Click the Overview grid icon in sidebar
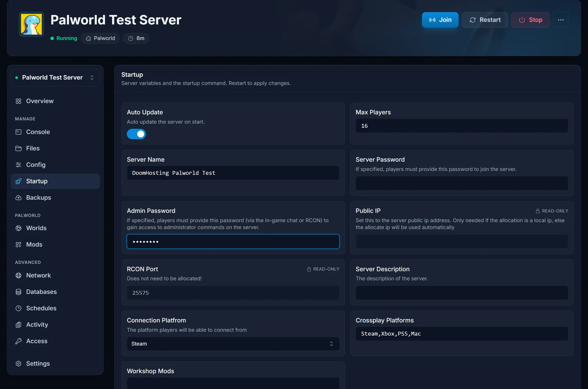The image size is (588, 389). tap(18, 101)
